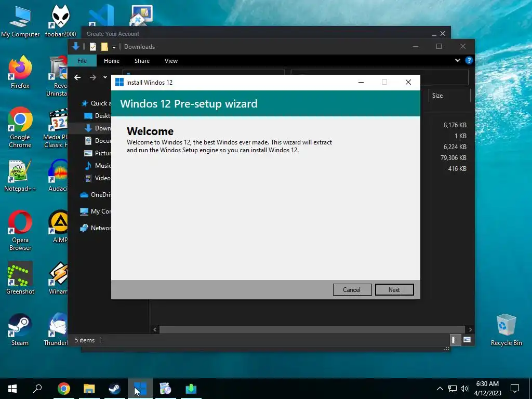Select the green download arrow taskbar app
The height and width of the screenshot is (399, 532).
pyautogui.click(x=191, y=389)
